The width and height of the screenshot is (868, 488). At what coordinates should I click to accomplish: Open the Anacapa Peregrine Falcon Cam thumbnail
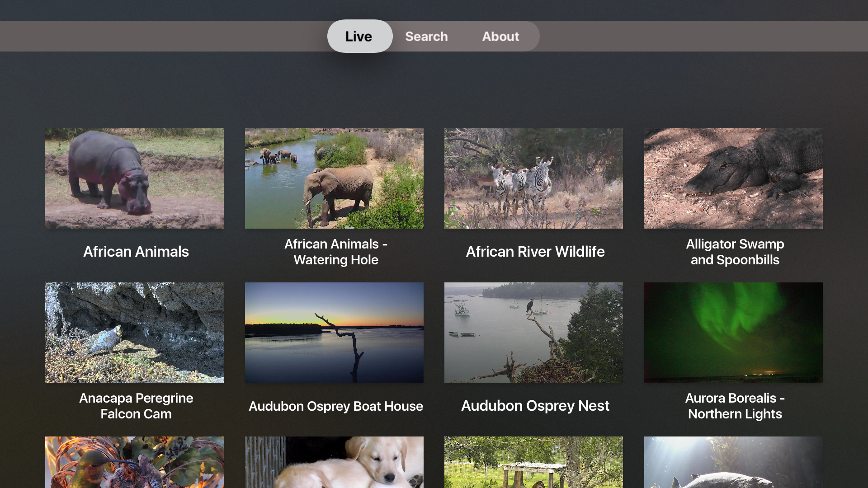pos(134,333)
